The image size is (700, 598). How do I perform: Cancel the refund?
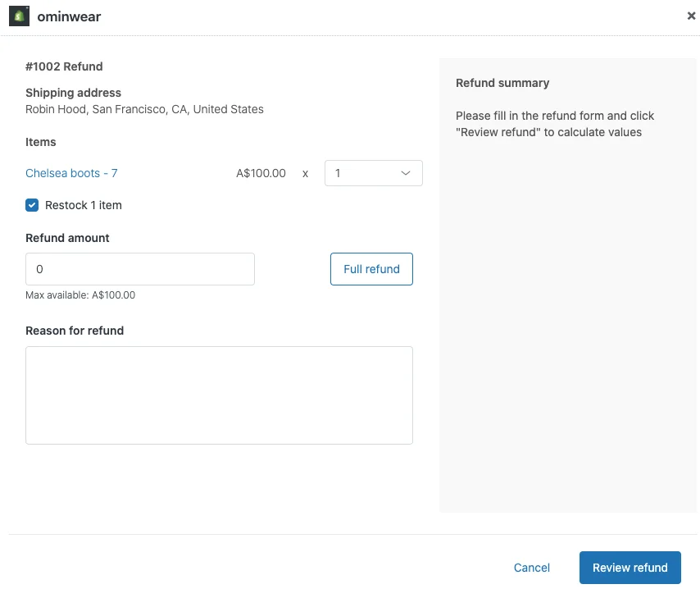coord(532,568)
